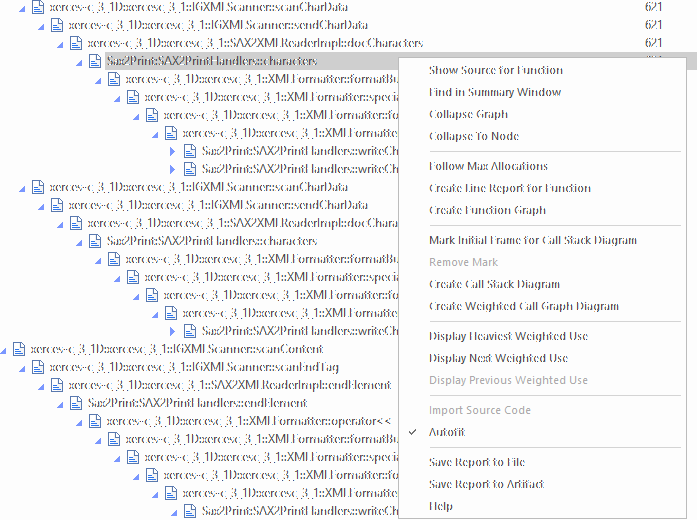Image resolution: width=697 pixels, height=520 pixels.
Task: Select Follow Max Allocations
Action: click(488, 166)
